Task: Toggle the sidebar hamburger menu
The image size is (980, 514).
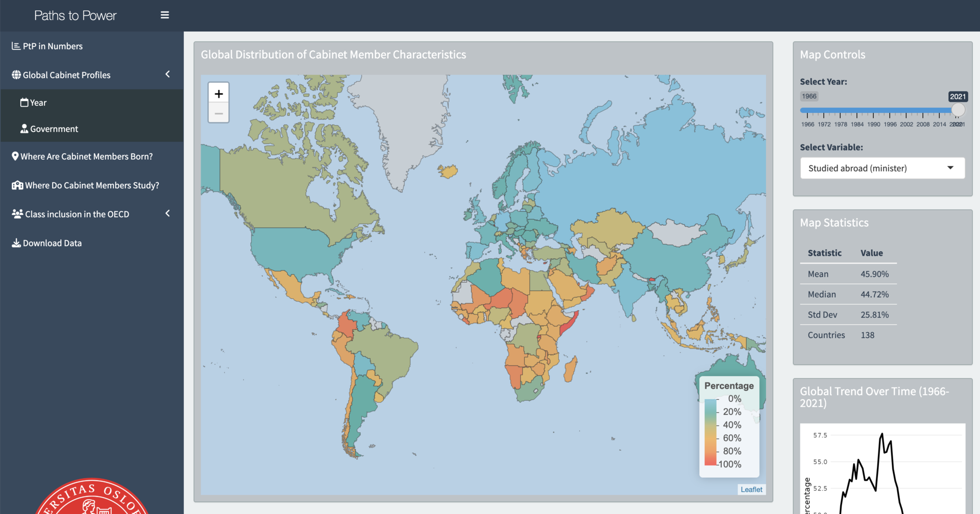Action: point(164,15)
